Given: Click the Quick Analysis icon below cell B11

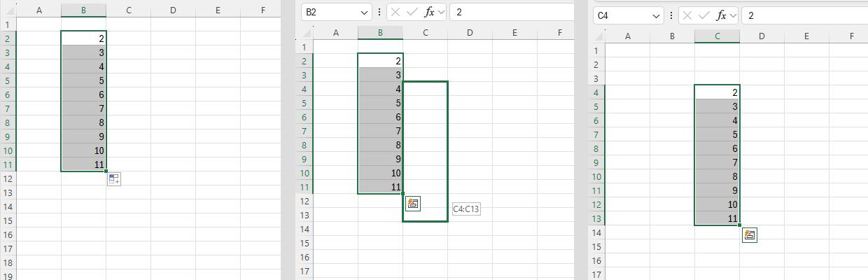Looking at the screenshot, I should (113, 180).
